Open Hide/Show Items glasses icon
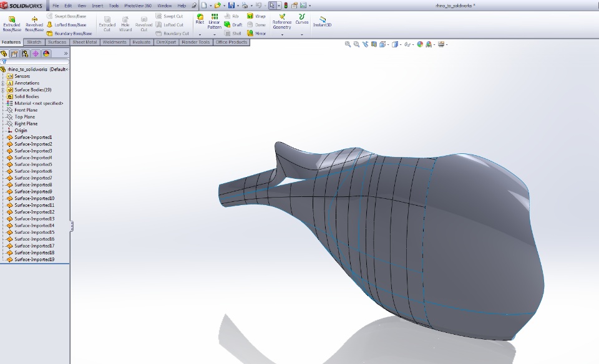Screen dimensions: 599x364 pos(407,44)
